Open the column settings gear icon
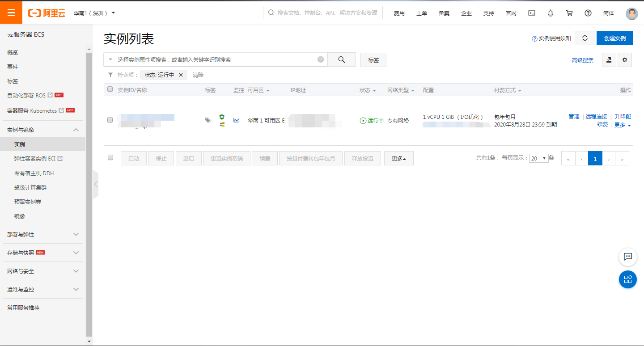 click(625, 60)
